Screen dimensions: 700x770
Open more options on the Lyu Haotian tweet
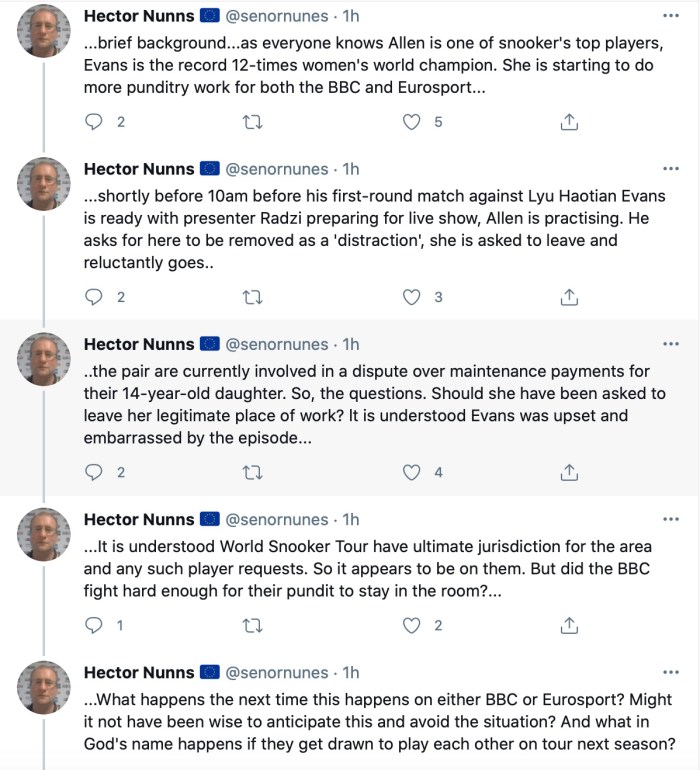pyautogui.click(x=670, y=169)
